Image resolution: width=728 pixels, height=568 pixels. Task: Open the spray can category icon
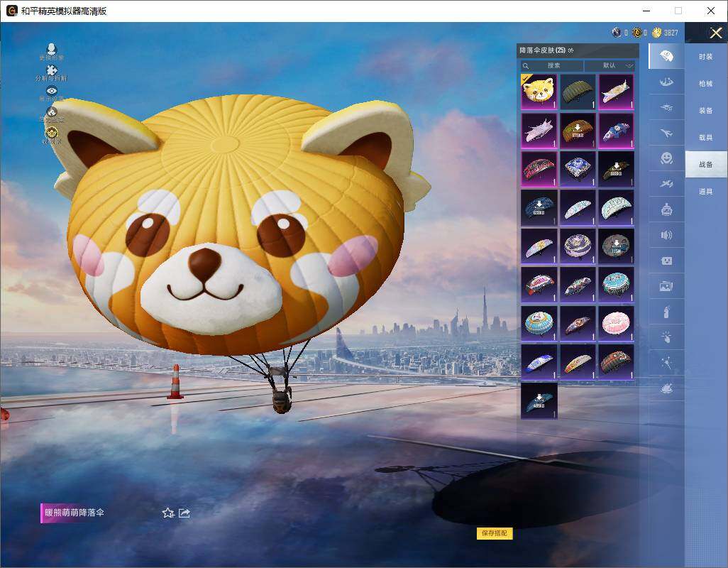pyautogui.click(x=666, y=312)
